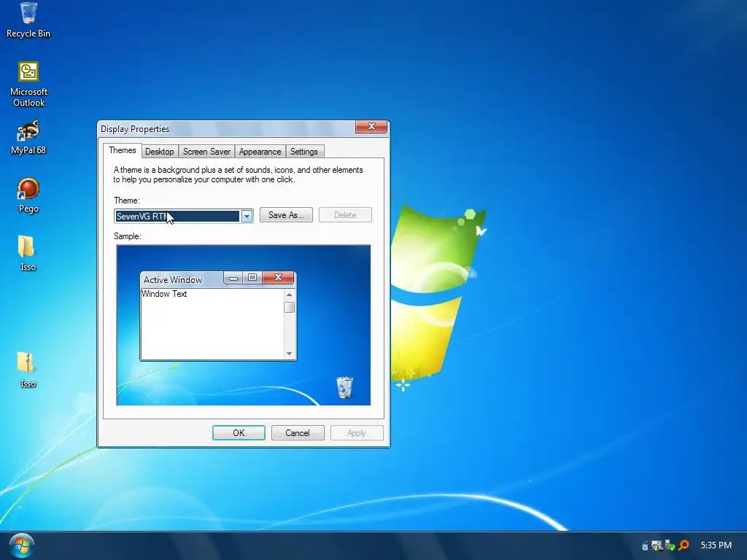The height and width of the screenshot is (560, 747).
Task: Click the sample window minimize button
Action: 233,278
